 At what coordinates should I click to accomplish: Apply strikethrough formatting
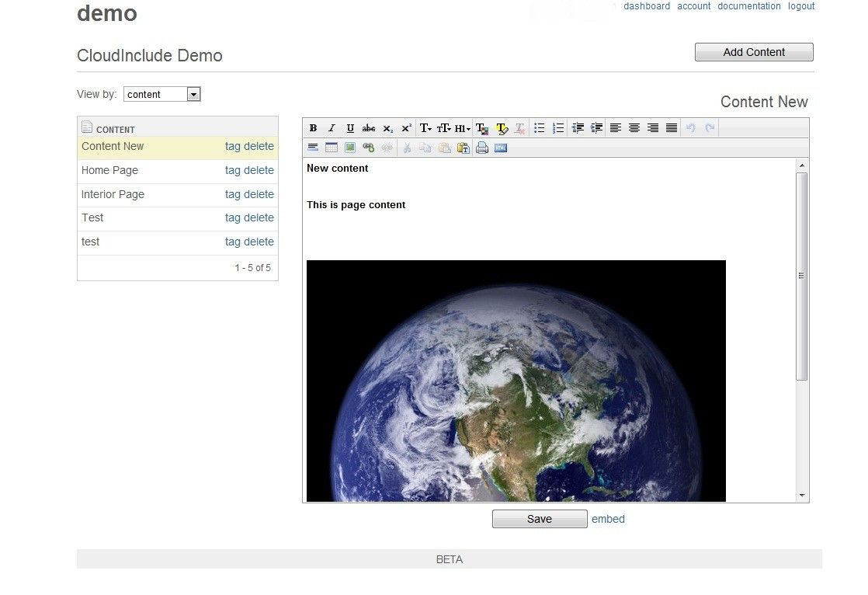tap(369, 128)
